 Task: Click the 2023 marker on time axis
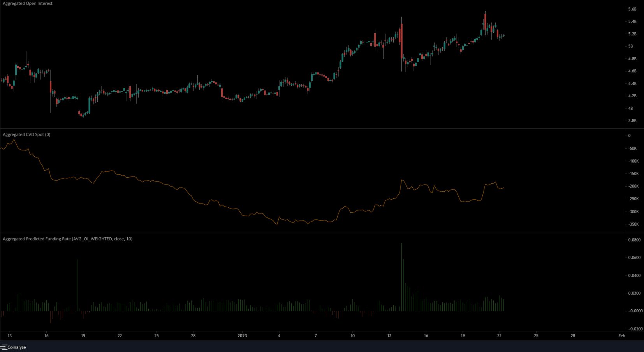pos(242,336)
